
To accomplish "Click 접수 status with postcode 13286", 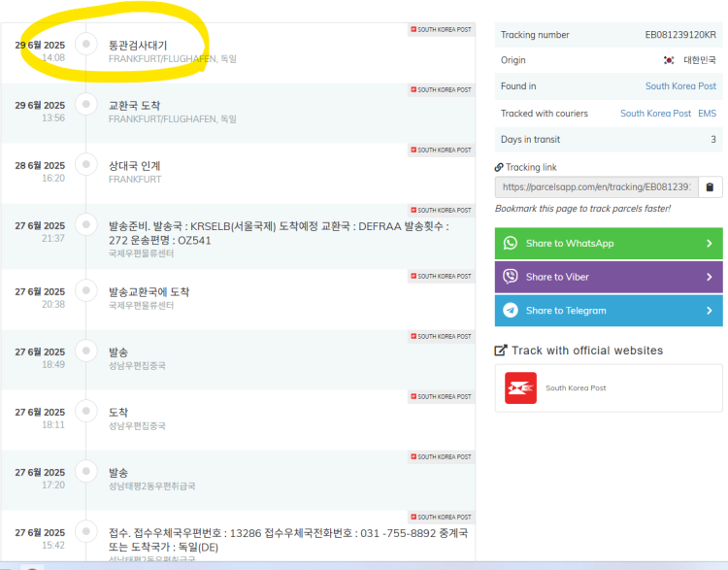I will click(288, 540).
